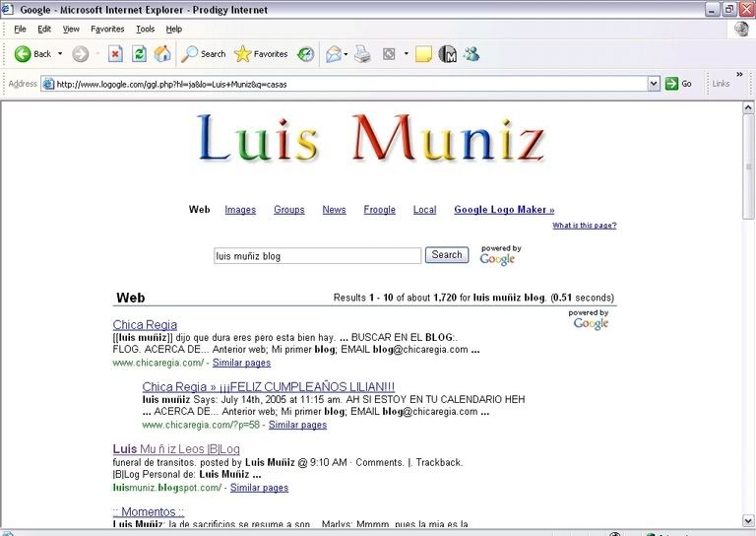756x536 pixels.
Task: Click the Google logo beside results
Action: point(590,320)
